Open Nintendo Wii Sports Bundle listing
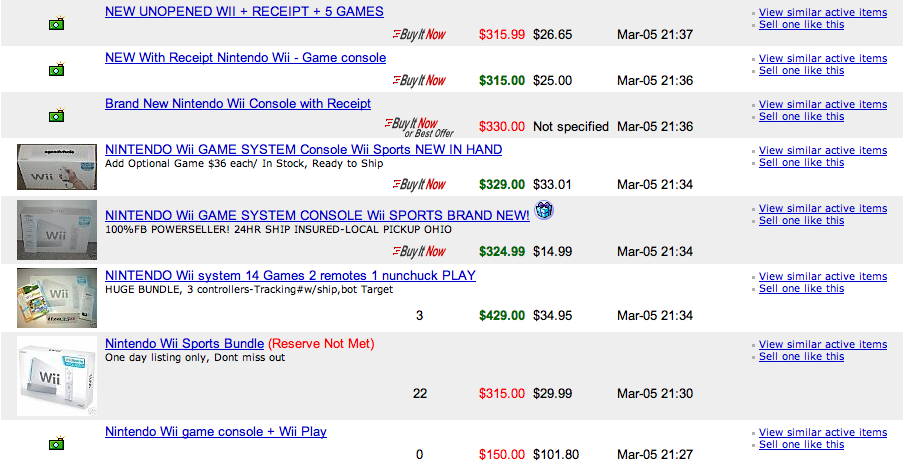 184,344
